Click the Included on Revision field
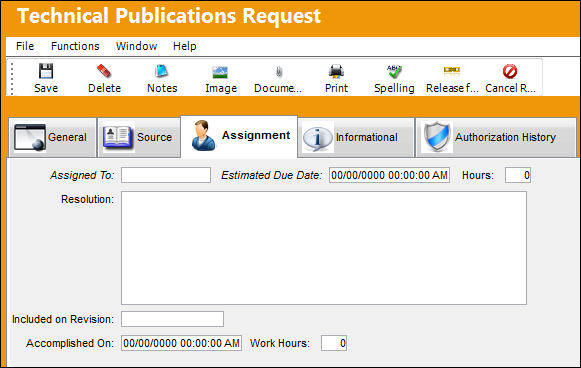The height and width of the screenshot is (368, 581). click(x=172, y=319)
